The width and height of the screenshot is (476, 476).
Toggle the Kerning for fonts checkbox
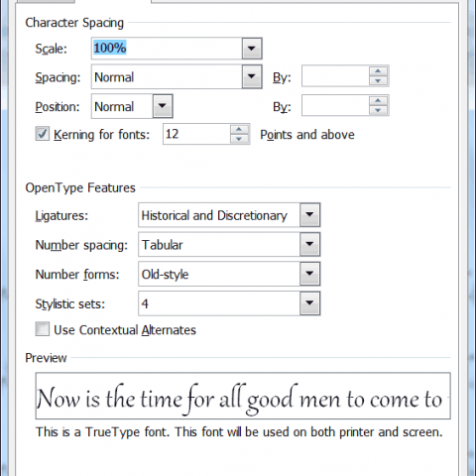pyautogui.click(x=43, y=134)
